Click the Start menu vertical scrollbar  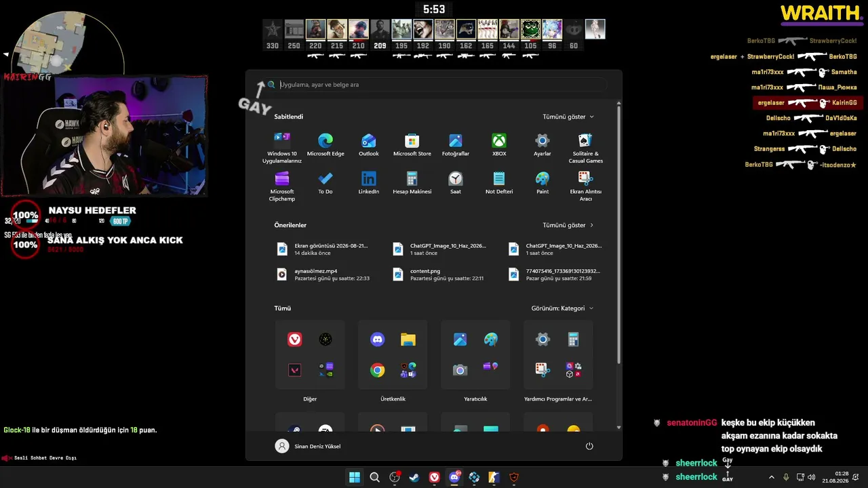click(618, 235)
